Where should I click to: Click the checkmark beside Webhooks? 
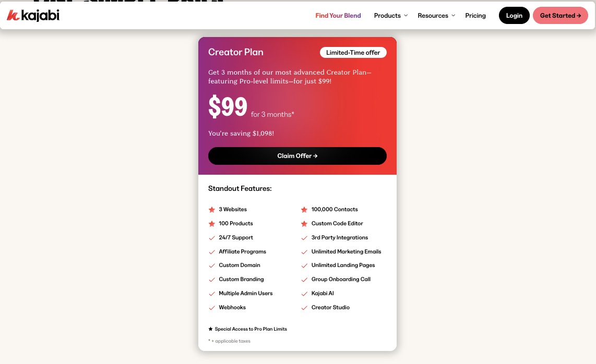(212, 308)
